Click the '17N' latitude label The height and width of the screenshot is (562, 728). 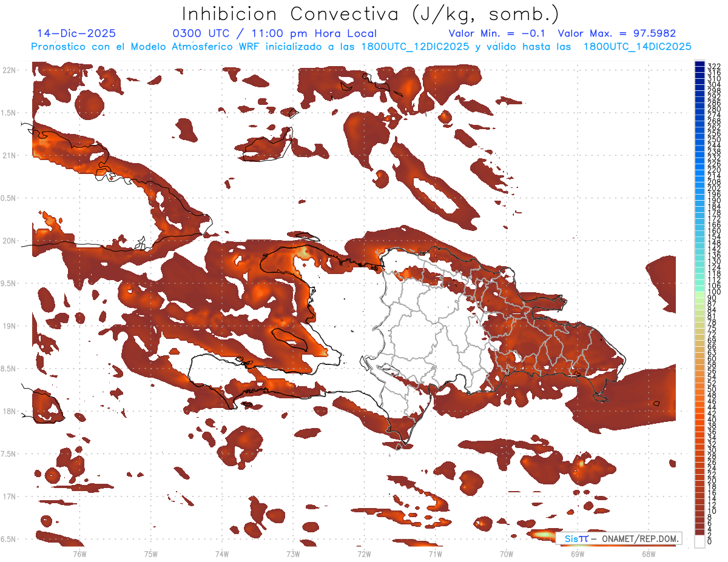tap(8, 497)
